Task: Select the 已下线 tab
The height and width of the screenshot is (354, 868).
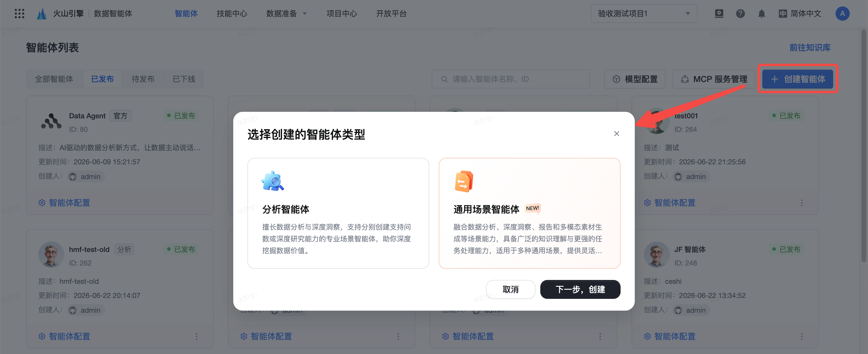Action: [x=184, y=79]
